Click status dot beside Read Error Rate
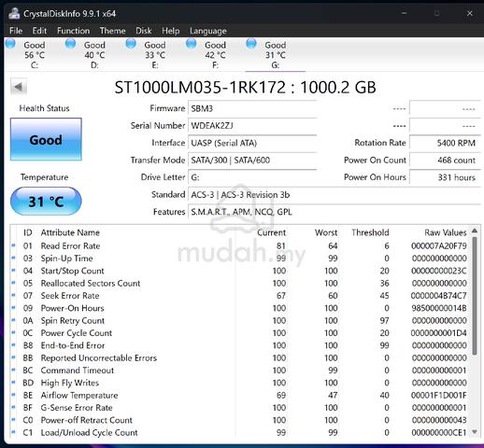Viewport: 484px width, 448px height. pos(13,245)
